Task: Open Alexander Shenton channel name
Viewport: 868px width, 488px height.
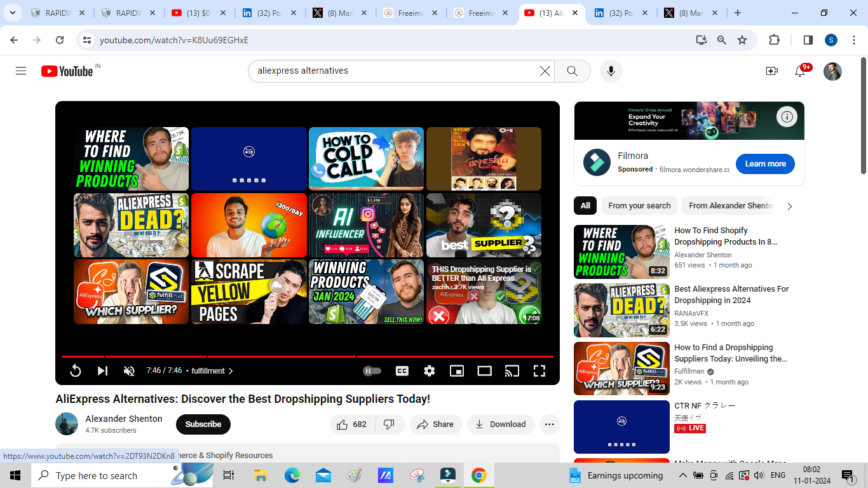Action: point(124,419)
